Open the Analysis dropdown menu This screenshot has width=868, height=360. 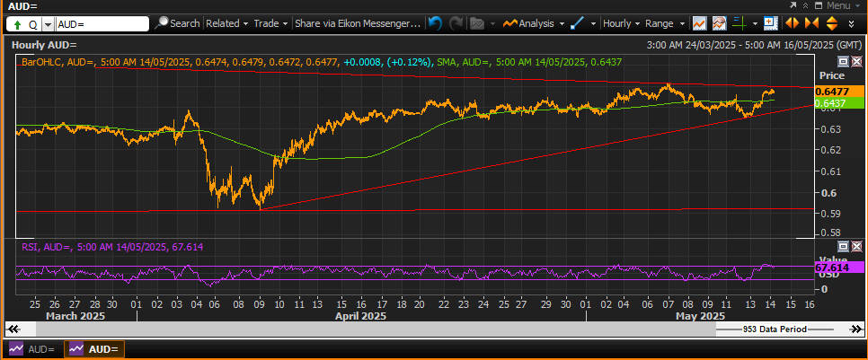[534, 23]
